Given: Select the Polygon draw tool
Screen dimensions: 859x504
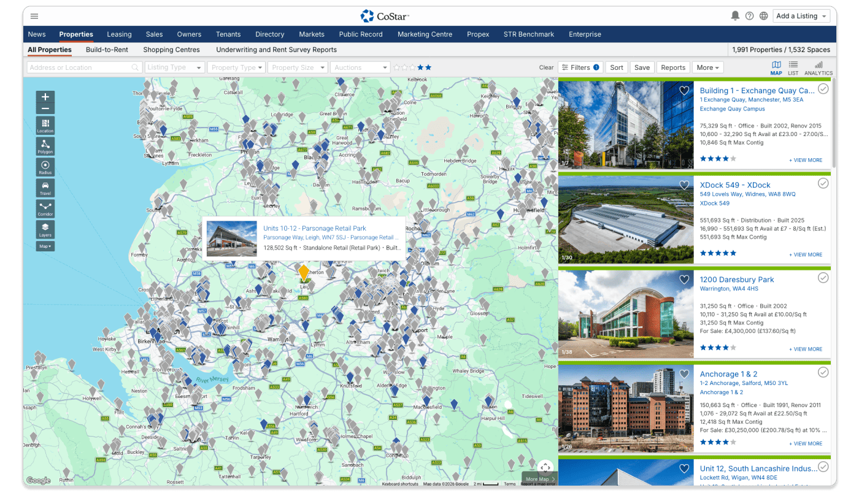Looking at the screenshot, I should tap(45, 146).
